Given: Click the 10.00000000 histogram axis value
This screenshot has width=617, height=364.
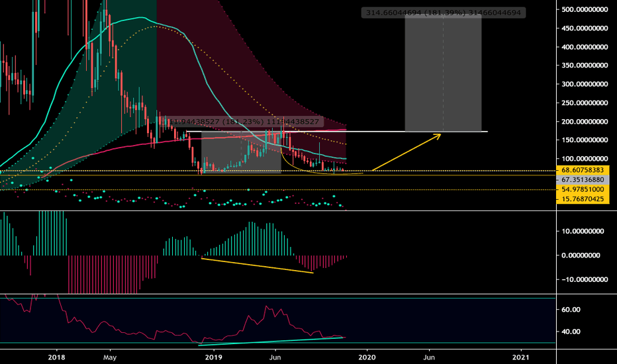Looking at the screenshot, I should [x=583, y=231].
